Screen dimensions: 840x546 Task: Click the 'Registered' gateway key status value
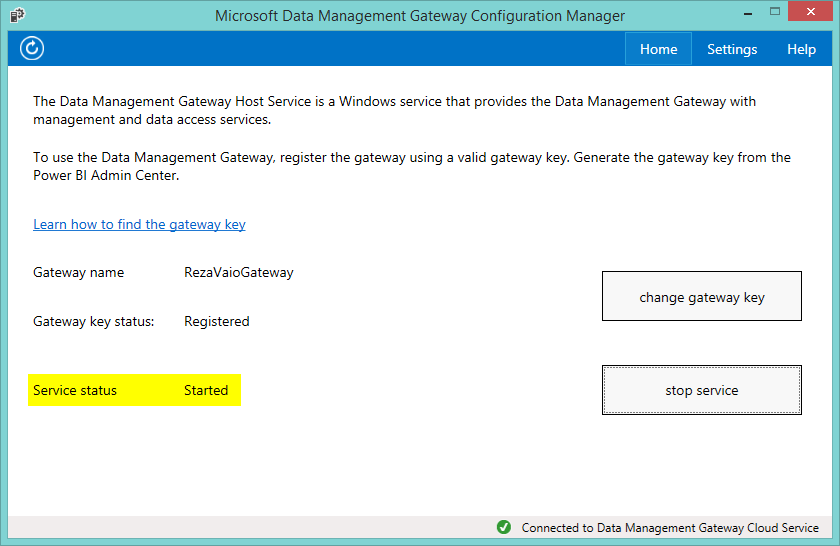coord(217,321)
